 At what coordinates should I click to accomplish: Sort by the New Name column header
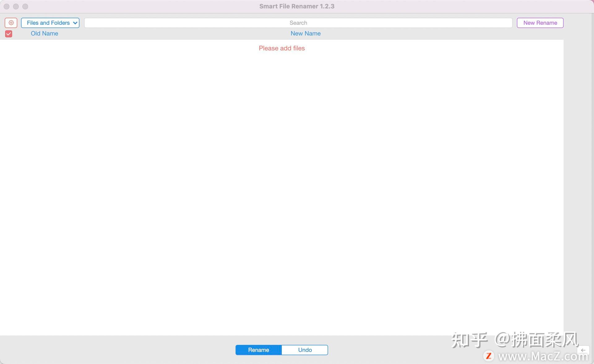[x=305, y=33]
